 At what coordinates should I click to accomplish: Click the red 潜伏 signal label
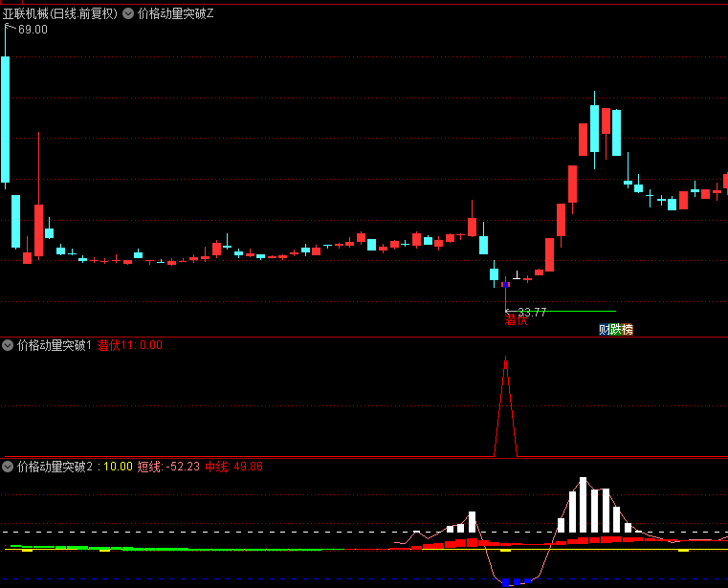point(516,319)
